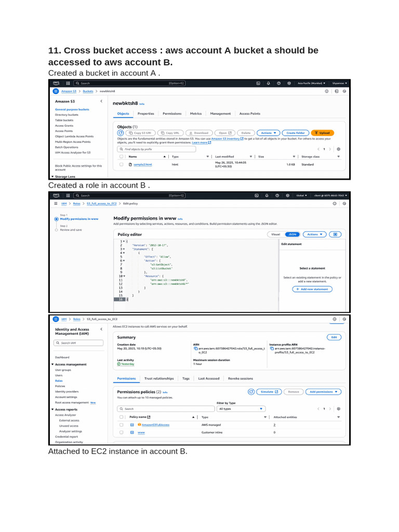The image size is (399, 532).
Task: Select Step 2 Review and save radio
Action: pyautogui.click(x=56, y=230)
